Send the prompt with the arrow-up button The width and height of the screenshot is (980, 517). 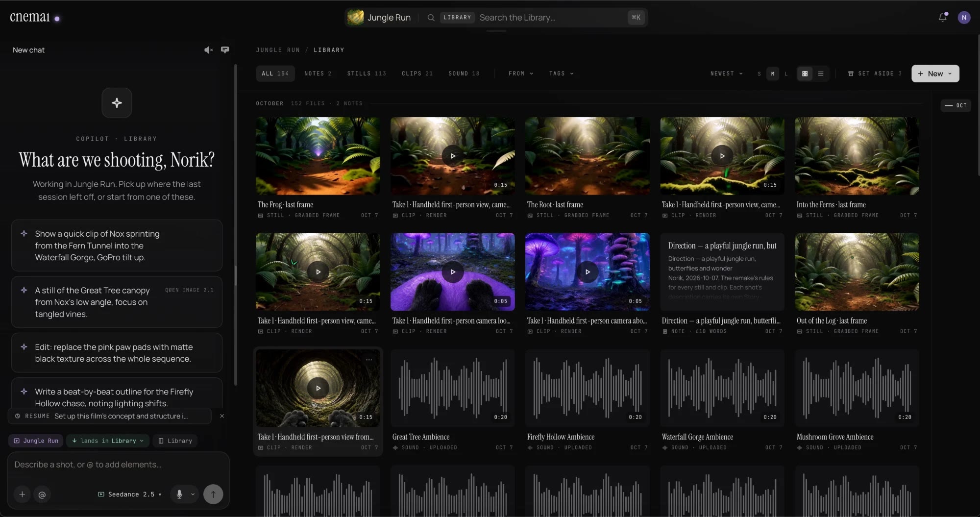tap(213, 494)
